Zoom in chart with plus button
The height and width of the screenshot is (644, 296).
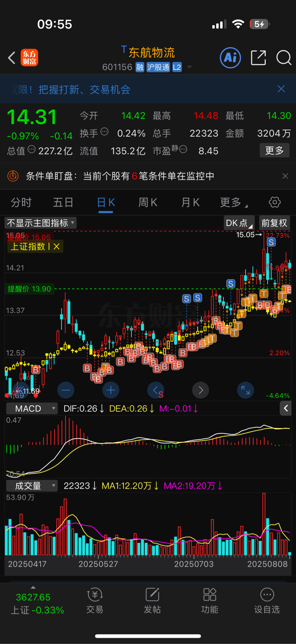(x=111, y=390)
